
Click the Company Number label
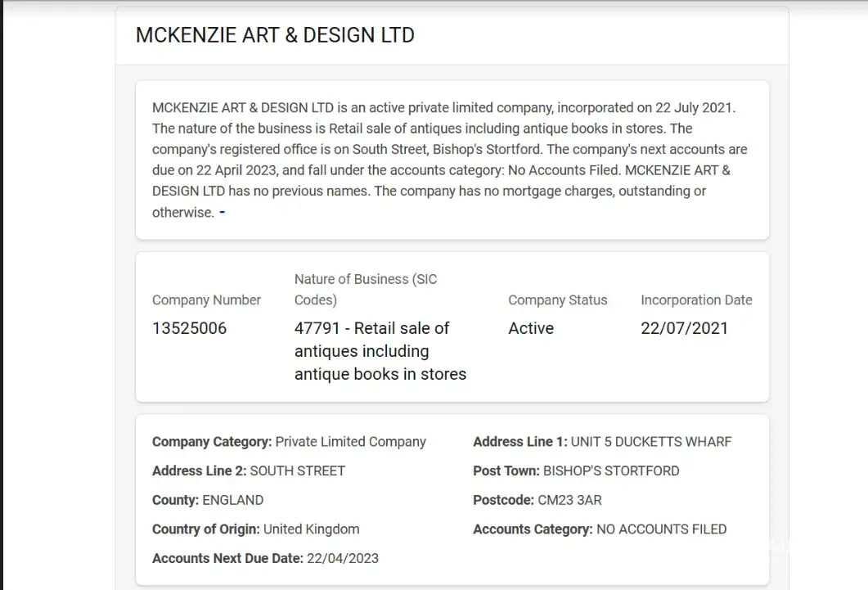click(206, 300)
